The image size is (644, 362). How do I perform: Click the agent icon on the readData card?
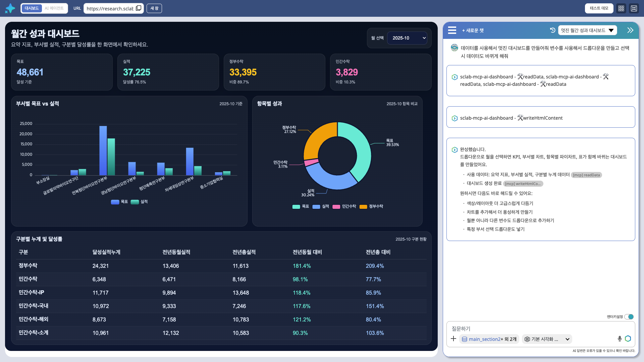coord(454,77)
